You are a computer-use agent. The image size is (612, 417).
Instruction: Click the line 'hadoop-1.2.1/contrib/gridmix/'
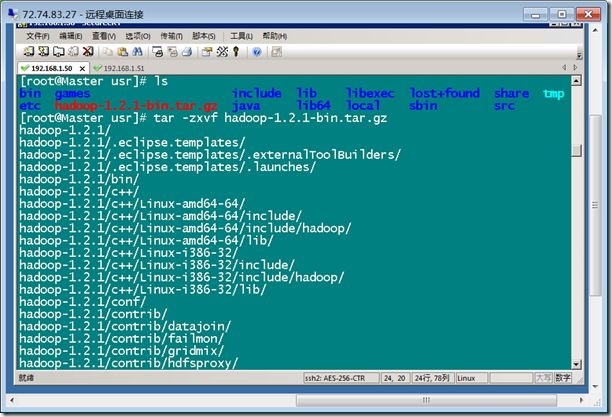[x=121, y=351]
